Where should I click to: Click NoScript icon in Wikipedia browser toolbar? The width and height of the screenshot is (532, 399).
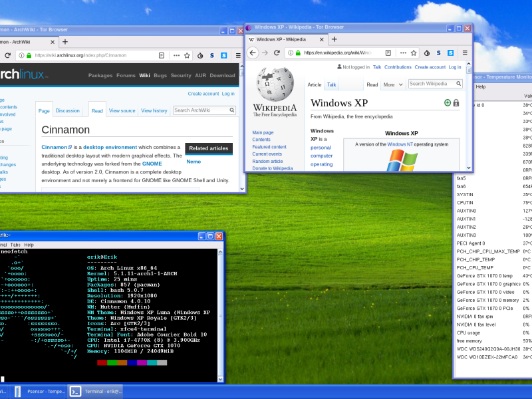click(438, 53)
